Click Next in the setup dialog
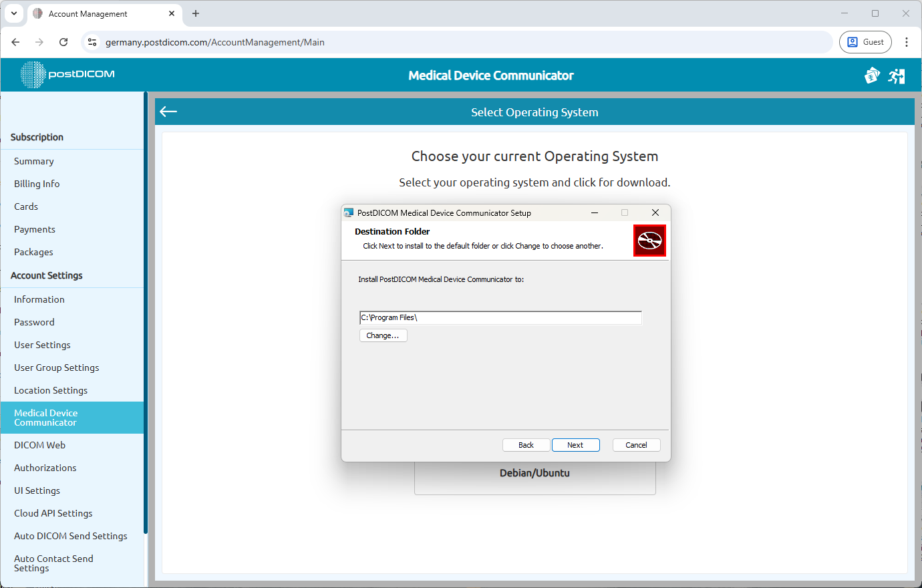Image resolution: width=922 pixels, height=588 pixels. [x=575, y=444]
